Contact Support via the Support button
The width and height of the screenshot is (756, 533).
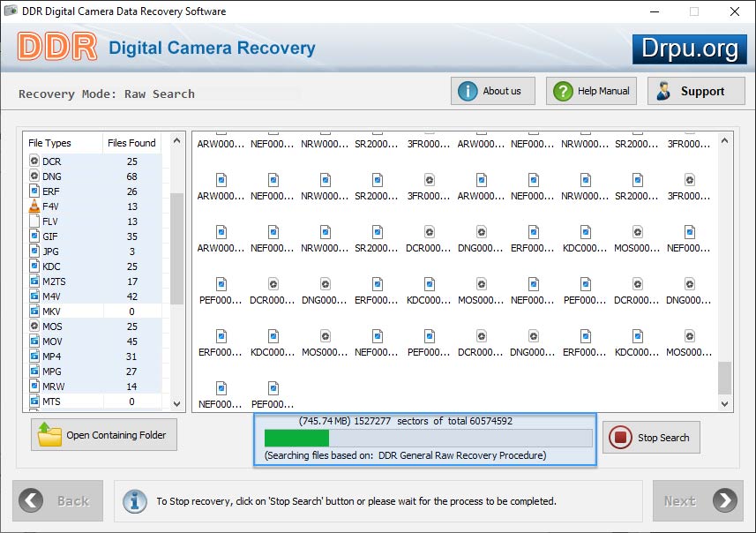(696, 91)
